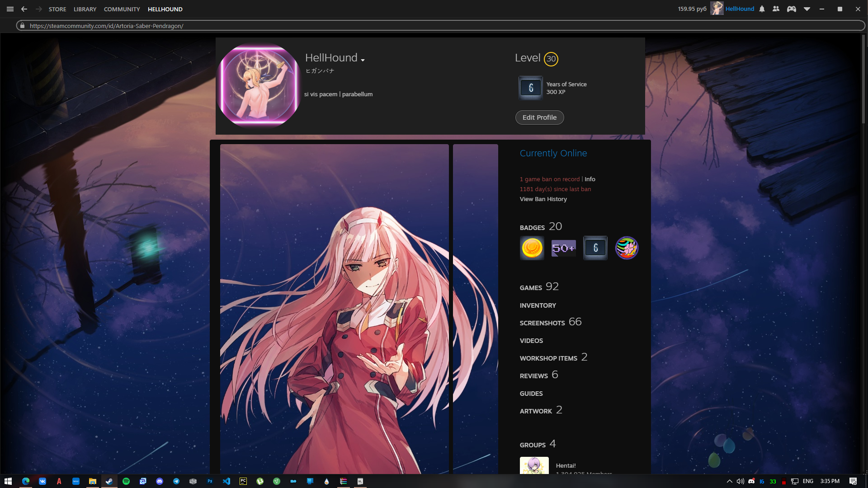The image size is (868, 488).
Task: Click the gold coin community badge
Action: point(532,248)
